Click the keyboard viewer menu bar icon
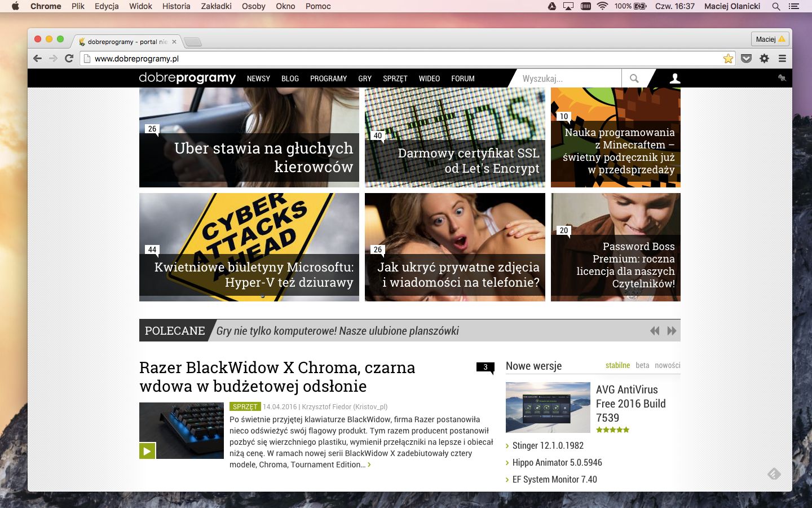The width and height of the screenshot is (812, 508). pyautogui.click(x=586, y=6)
